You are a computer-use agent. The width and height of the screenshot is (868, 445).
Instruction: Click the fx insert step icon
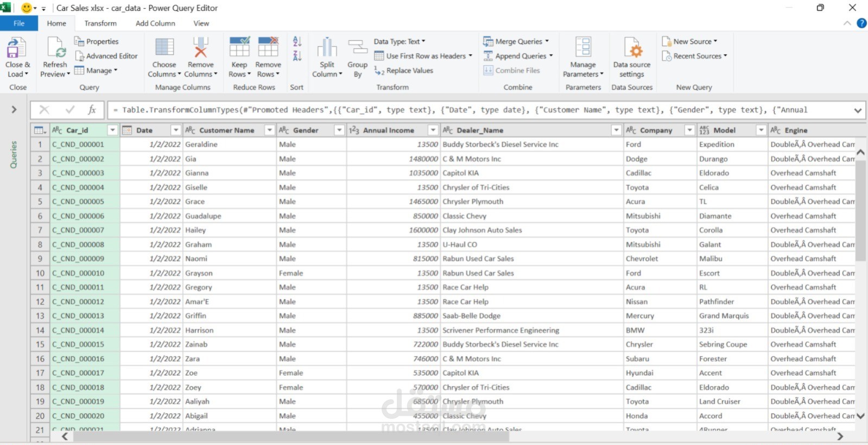point(92,110)
